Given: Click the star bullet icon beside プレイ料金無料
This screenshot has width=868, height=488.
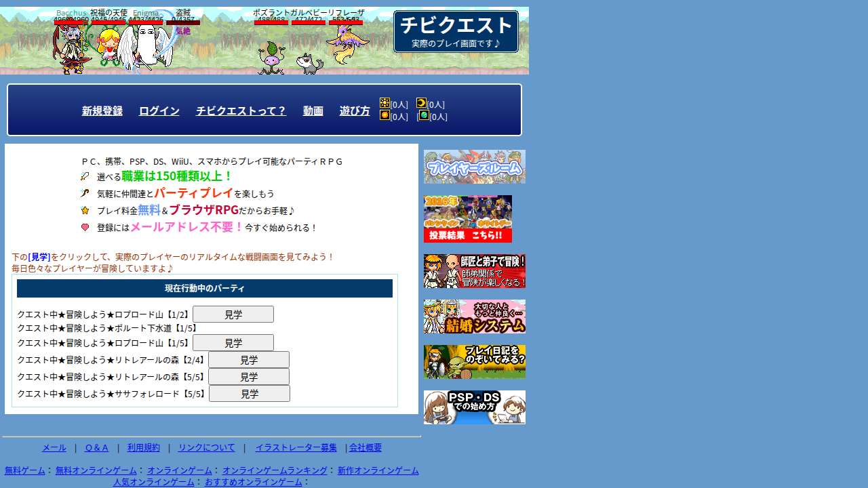Looking at the screenshot, I should [85, 210].
